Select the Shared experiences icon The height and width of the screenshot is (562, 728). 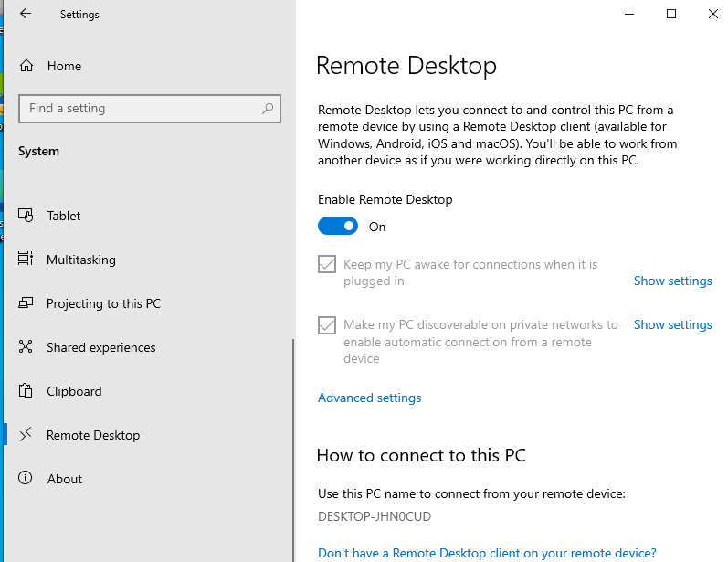(26, 346)
